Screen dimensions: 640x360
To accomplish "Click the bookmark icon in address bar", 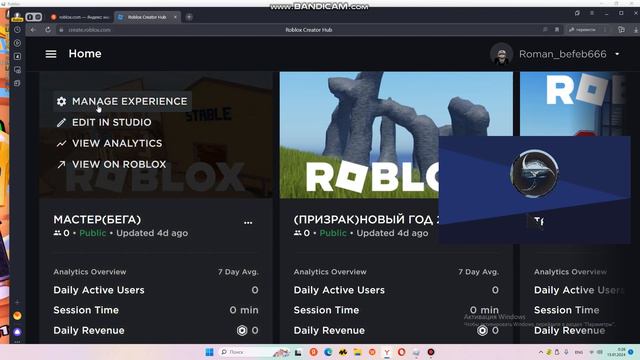I will (557, 30).
